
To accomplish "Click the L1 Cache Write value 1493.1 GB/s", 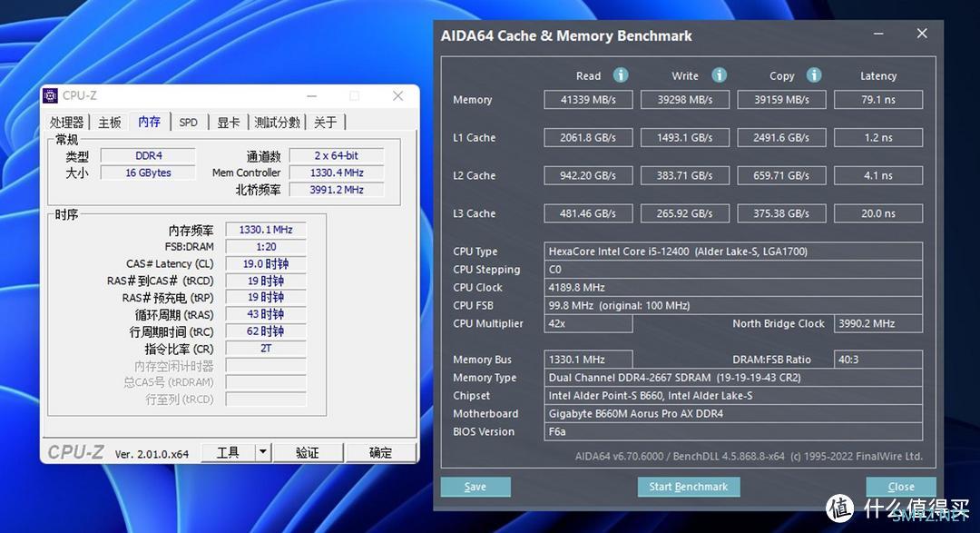I will tap(685, 138).
